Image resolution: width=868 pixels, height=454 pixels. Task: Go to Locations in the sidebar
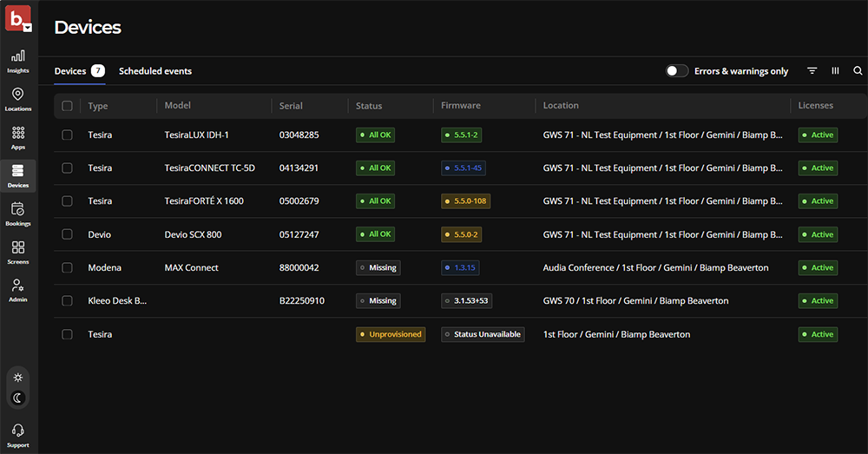point(17,100)
